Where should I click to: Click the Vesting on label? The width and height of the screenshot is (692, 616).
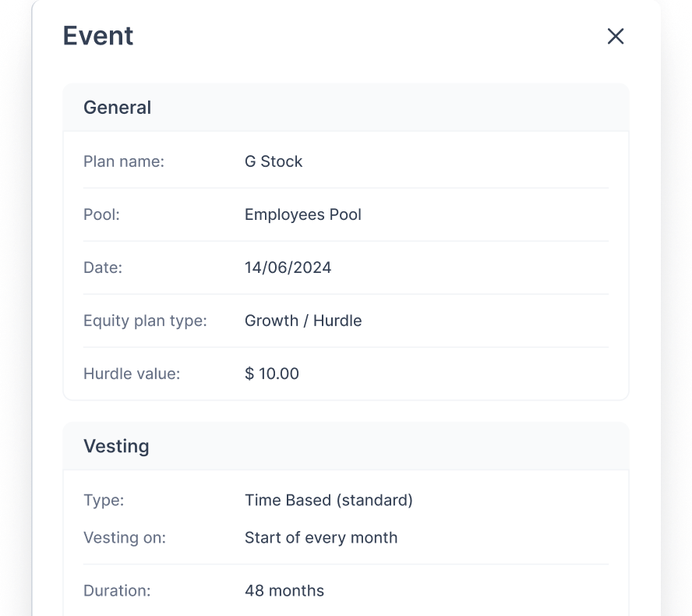[125, 537]
